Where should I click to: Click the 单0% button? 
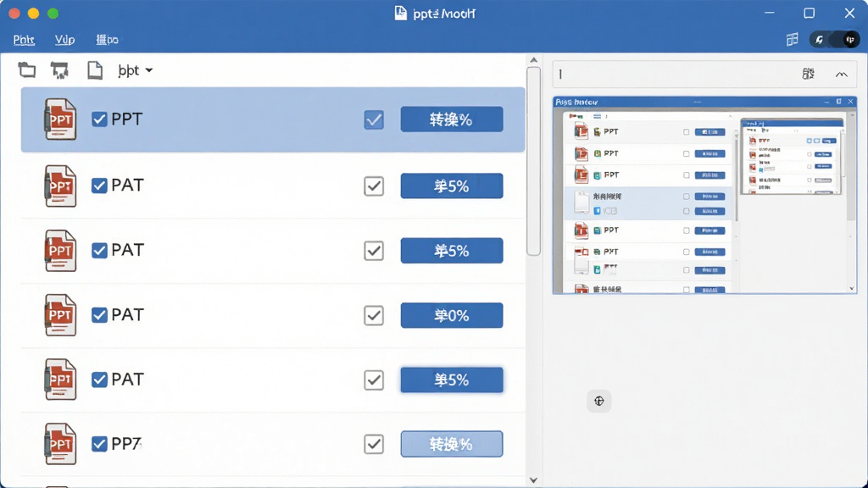(452, 315)
